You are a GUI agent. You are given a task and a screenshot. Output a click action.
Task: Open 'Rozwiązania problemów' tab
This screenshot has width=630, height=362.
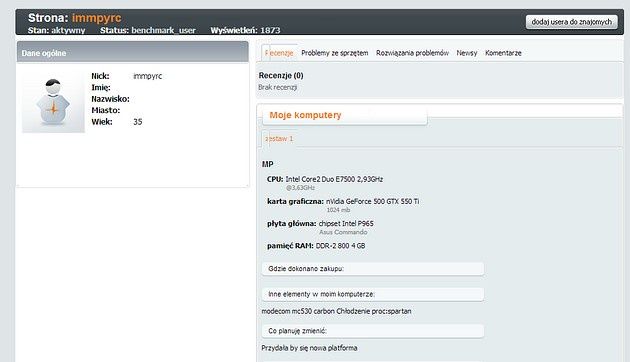pyautogui.click(x=412, y=53)
